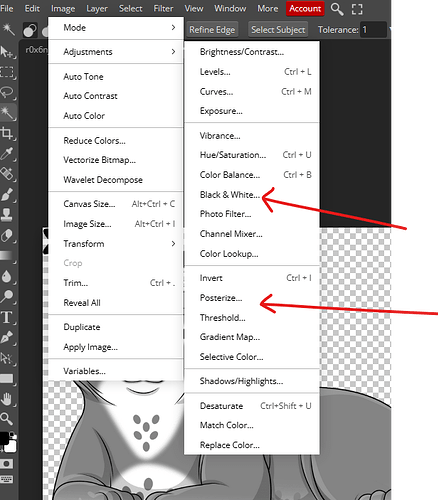Image resolution: width=438 pixels, height=500 pixels.
Task: Open the Adjustments submenu
Action: click(116, 52)
